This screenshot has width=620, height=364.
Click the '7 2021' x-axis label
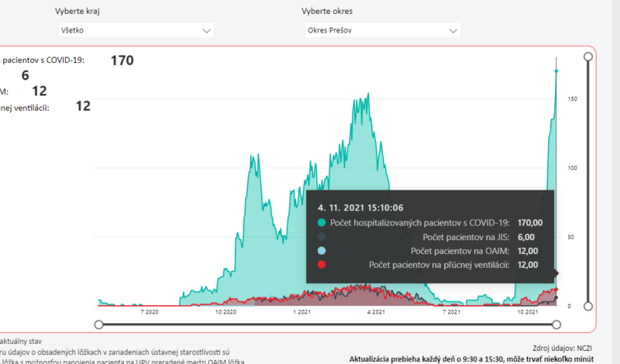(x=452, y=312)
